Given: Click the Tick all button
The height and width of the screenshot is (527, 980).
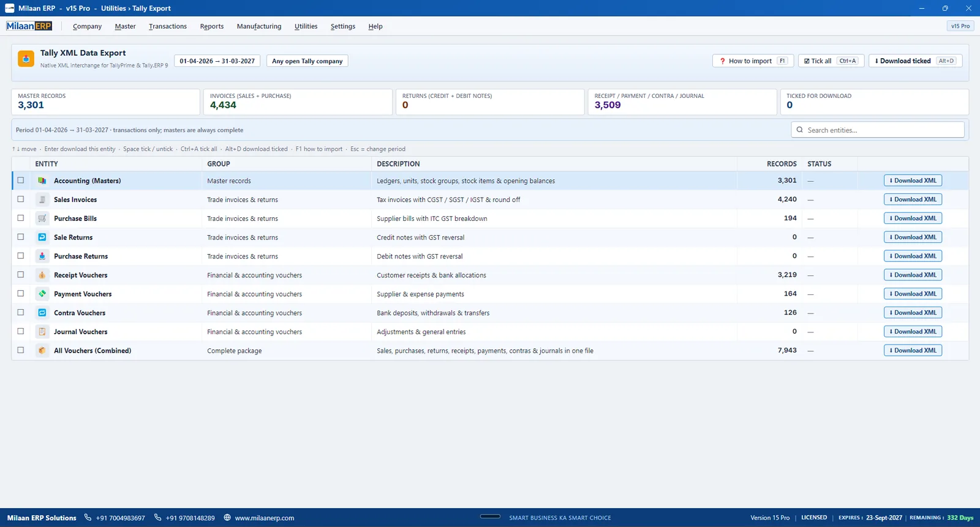Looking at the screenshot, I should tap(831, 61).
